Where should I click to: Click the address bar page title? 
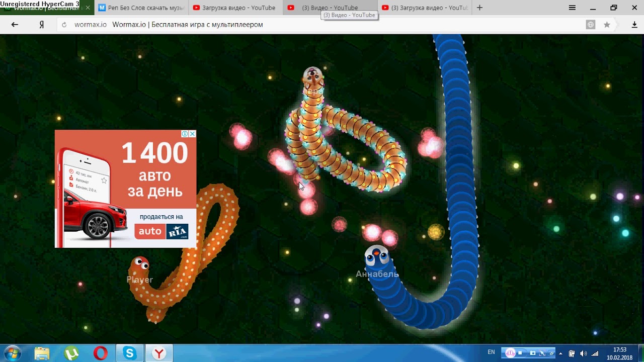(188, 25)
